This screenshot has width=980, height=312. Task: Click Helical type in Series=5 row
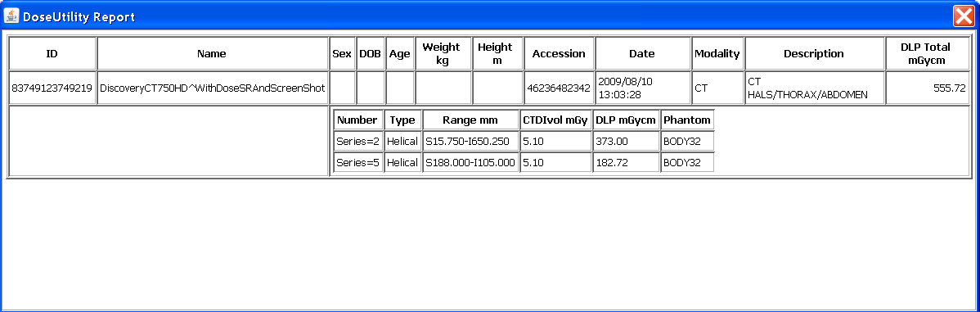click(402, 163)
